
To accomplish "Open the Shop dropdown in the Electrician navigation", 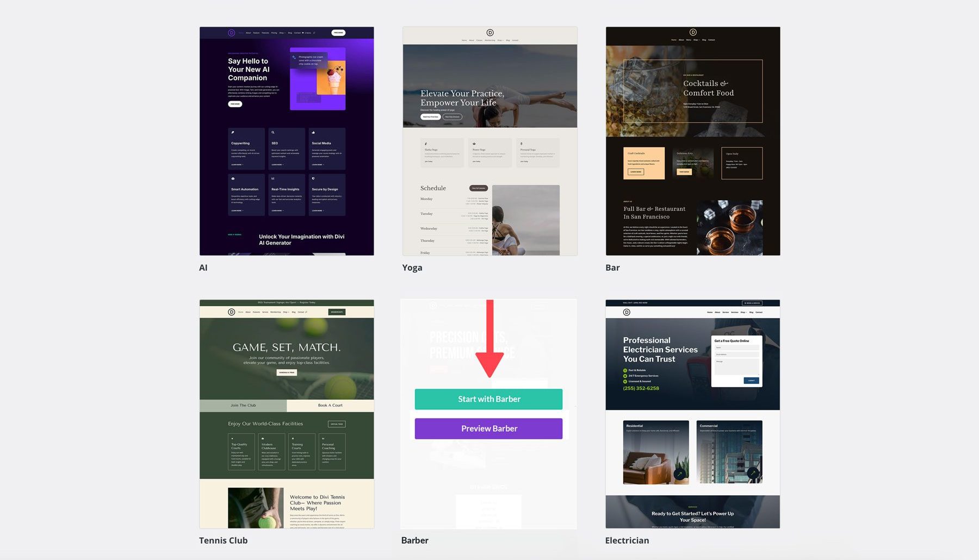I will coord(744,312).
